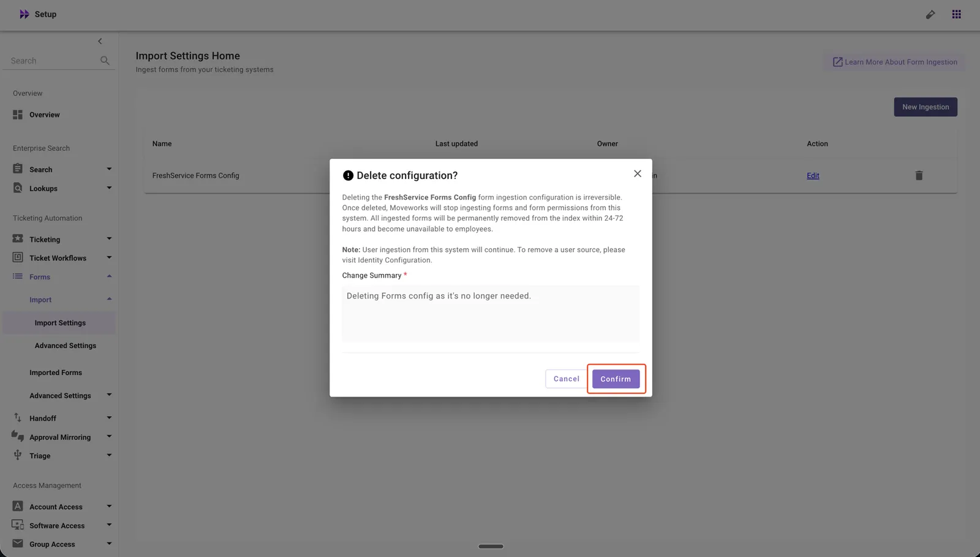Screen dimensions: 980x557
Task: Close the Delete configuration dialog
Action: click(638, 174)
